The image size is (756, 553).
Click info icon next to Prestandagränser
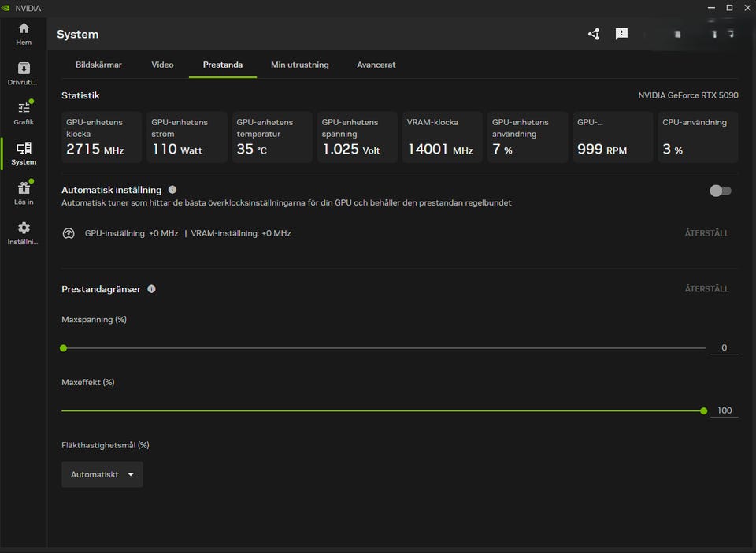(x=151, y=289)
